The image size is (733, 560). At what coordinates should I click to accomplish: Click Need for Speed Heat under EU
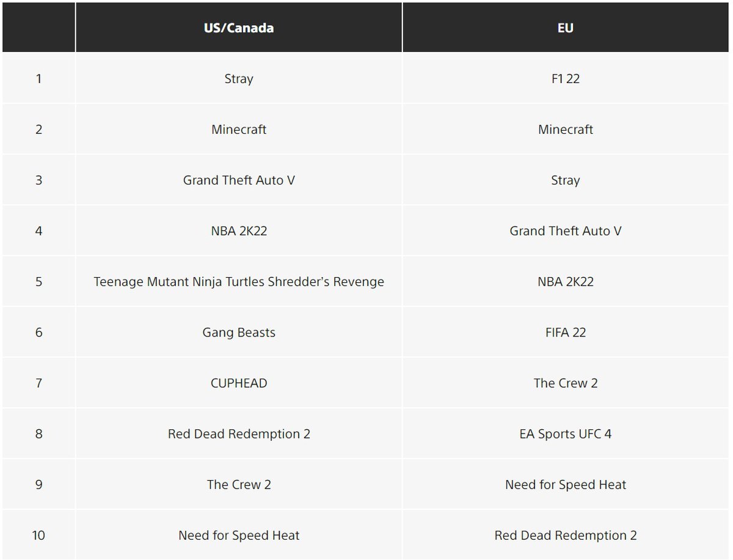(x=566, y=484)
